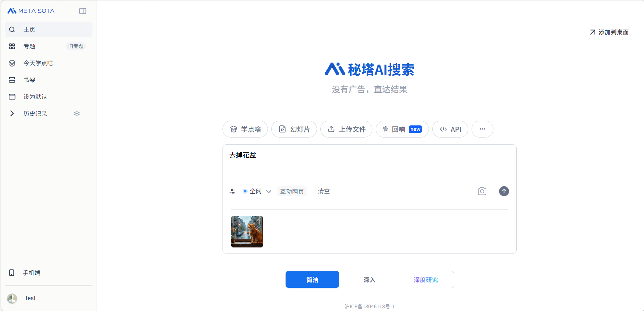Toggle the 互动网页 option
Viewport: 644px width, 311px height.
pos(292,191)
